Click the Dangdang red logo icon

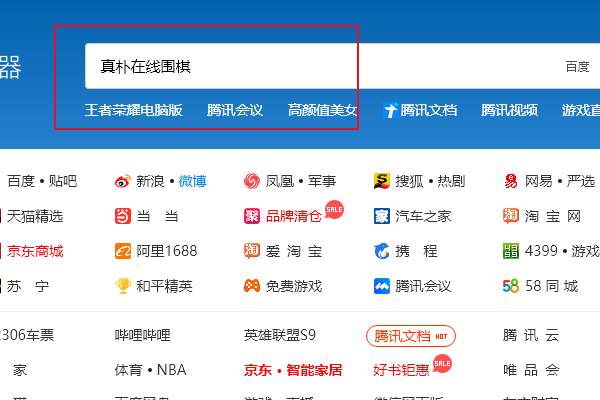[122, 216]
